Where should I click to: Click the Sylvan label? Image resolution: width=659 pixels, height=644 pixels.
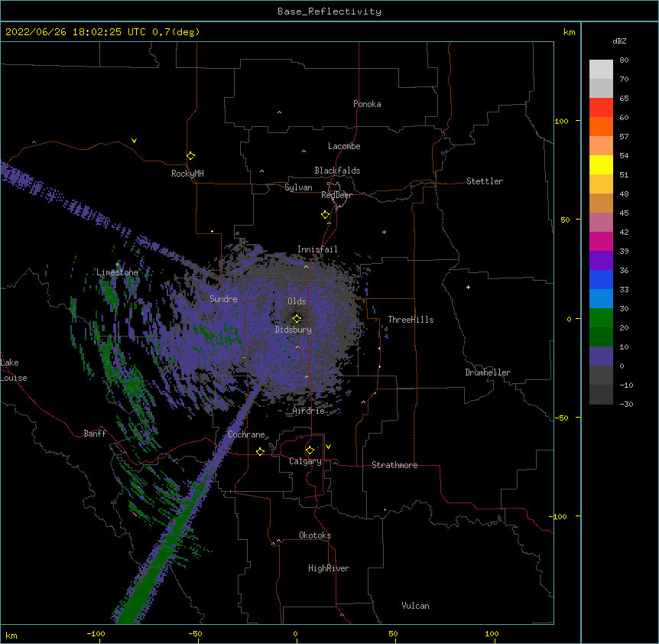tap(298, 187)
